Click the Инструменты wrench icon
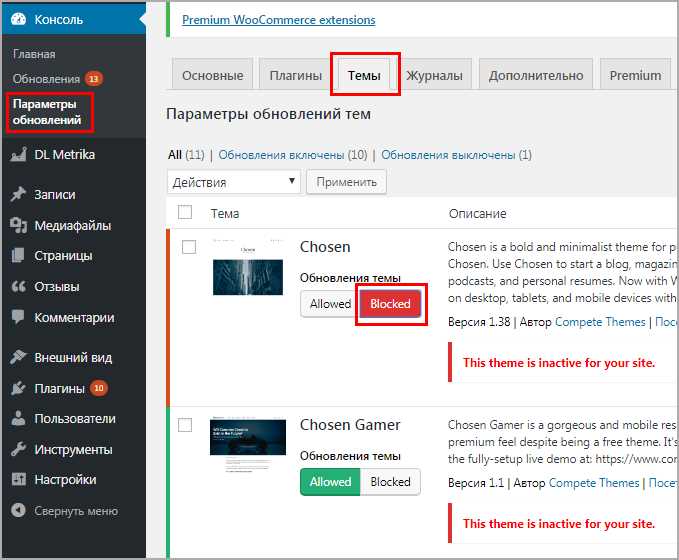 coord(18,449)
